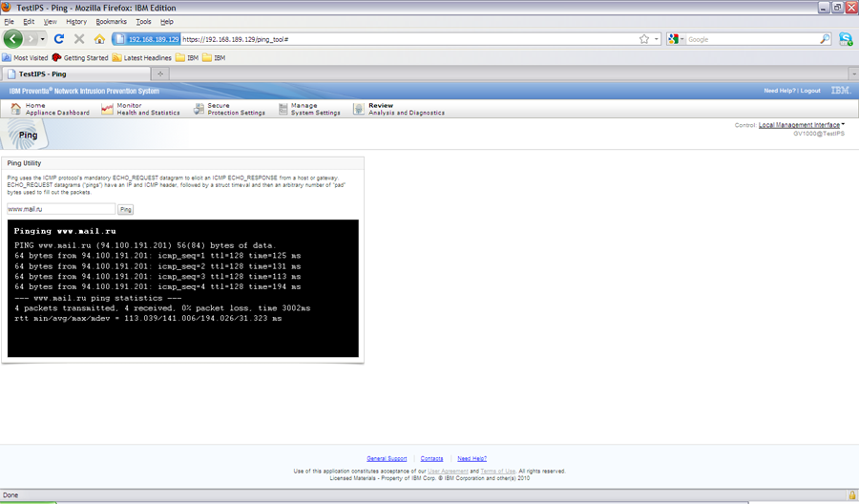This screenshot has width=859, height=504.
Task: Select the rtt min/avg/max/mdev statistics line
Action: (148, 318)
